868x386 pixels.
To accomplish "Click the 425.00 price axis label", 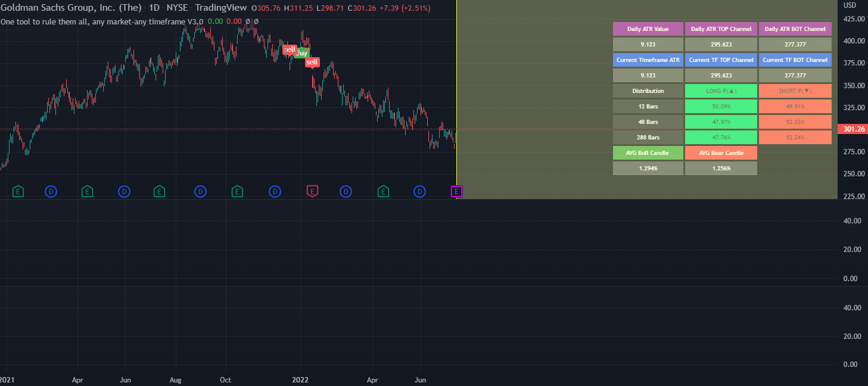I will coord(853,19).
